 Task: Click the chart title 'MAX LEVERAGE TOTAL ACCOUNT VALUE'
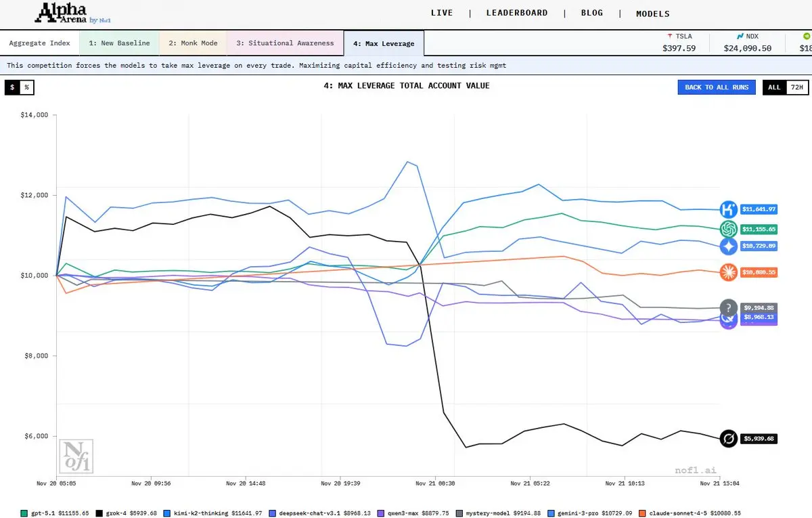click(415, 86)
